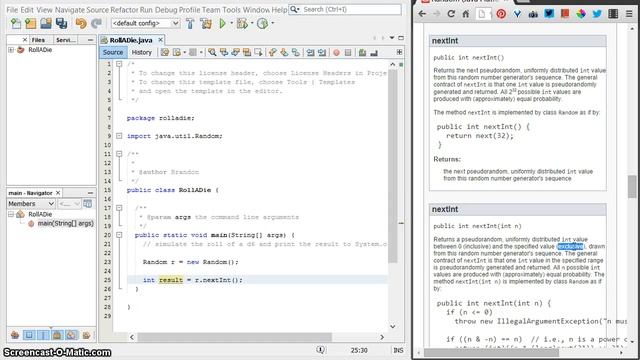Collapse the import fold at line 9
This screenshot has height=360, width=640.
click(119, 136)
